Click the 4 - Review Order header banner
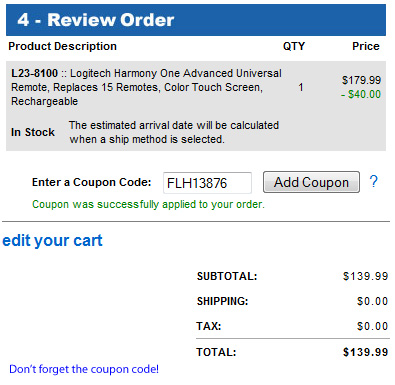 tap(196, 20)
